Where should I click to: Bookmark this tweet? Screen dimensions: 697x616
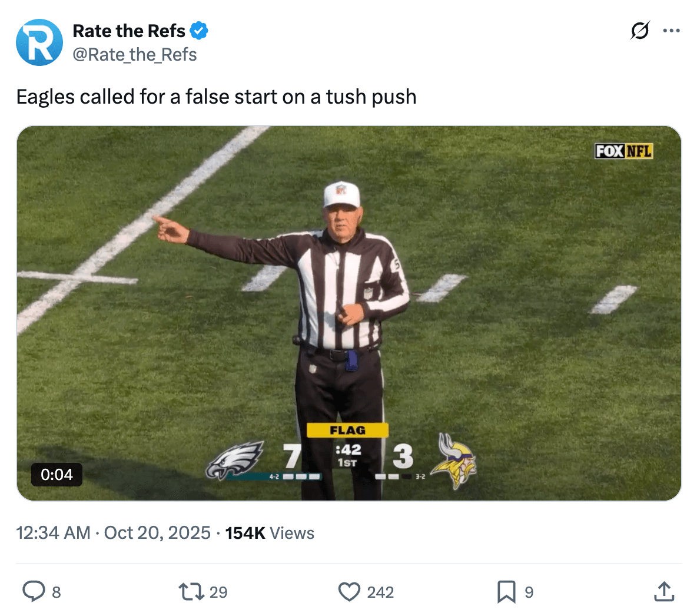(x=506, y=591)
